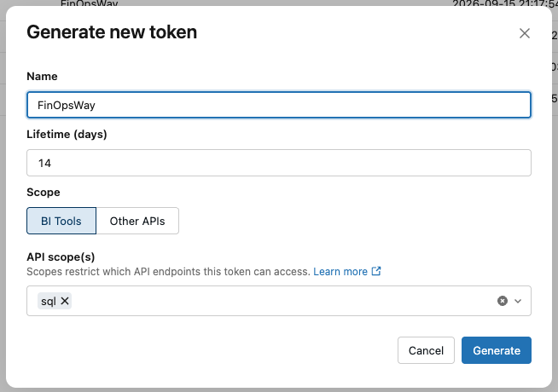
Task: Click the Generate new token title
Action: [x=112, y=32]
